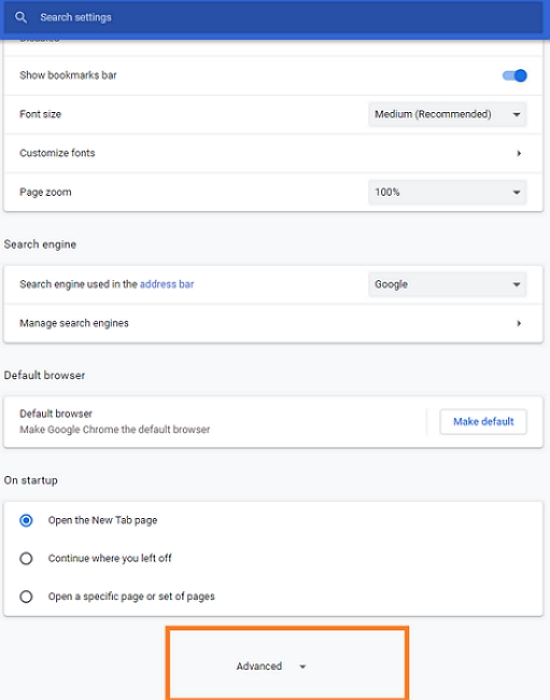Click the Make default button
The height and width of the screenshot is (700, 550).
[x=483, y=421]
